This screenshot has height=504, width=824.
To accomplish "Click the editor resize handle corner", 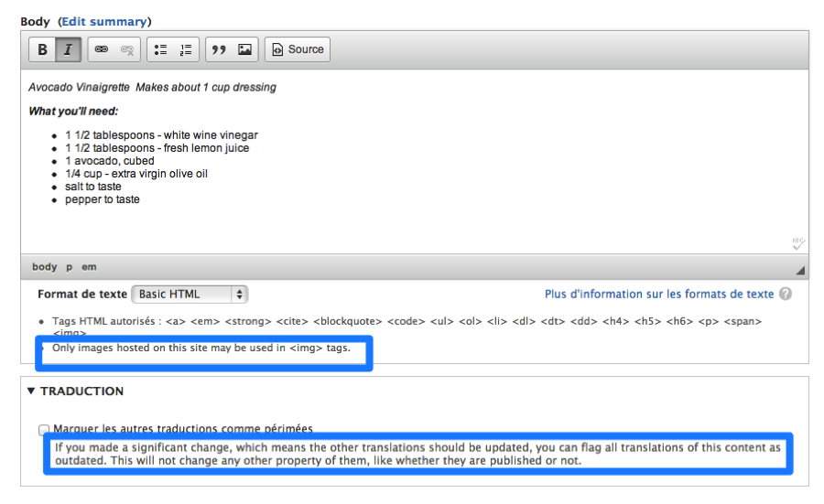I will 800,270.
